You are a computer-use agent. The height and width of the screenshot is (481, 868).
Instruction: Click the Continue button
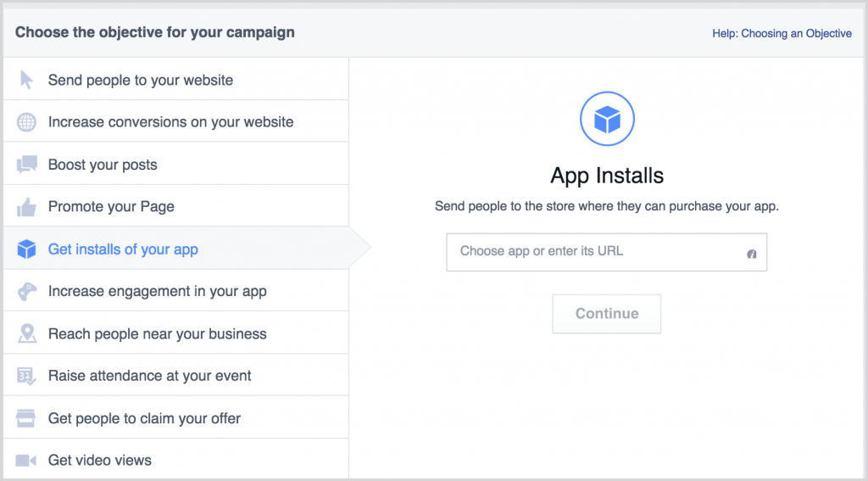607,314
